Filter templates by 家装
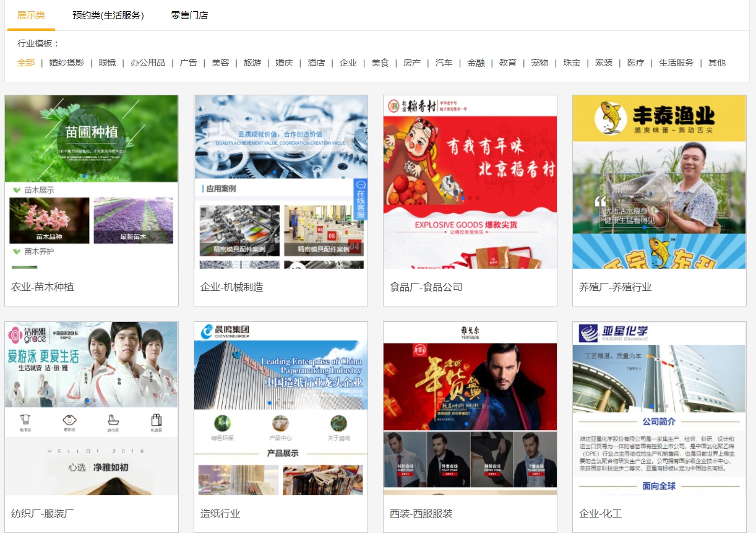The width and height of the screenshot is (756, 533). 604,63
